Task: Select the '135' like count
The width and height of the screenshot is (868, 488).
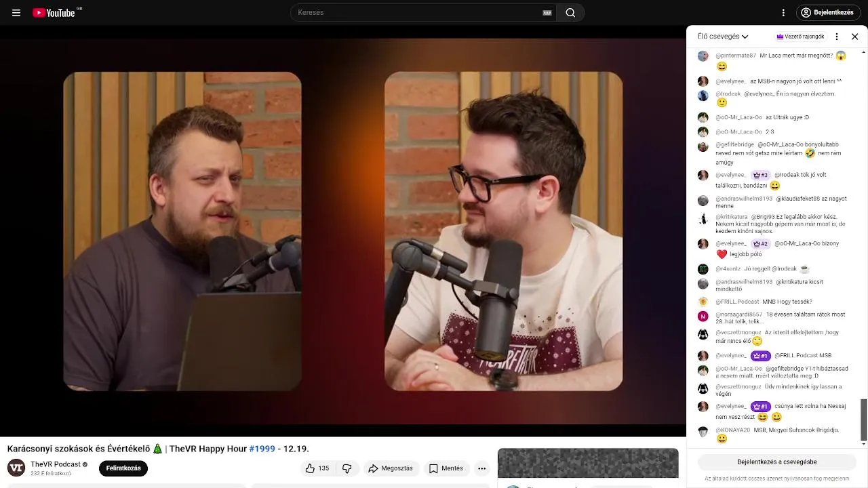Action: (323, 468)
